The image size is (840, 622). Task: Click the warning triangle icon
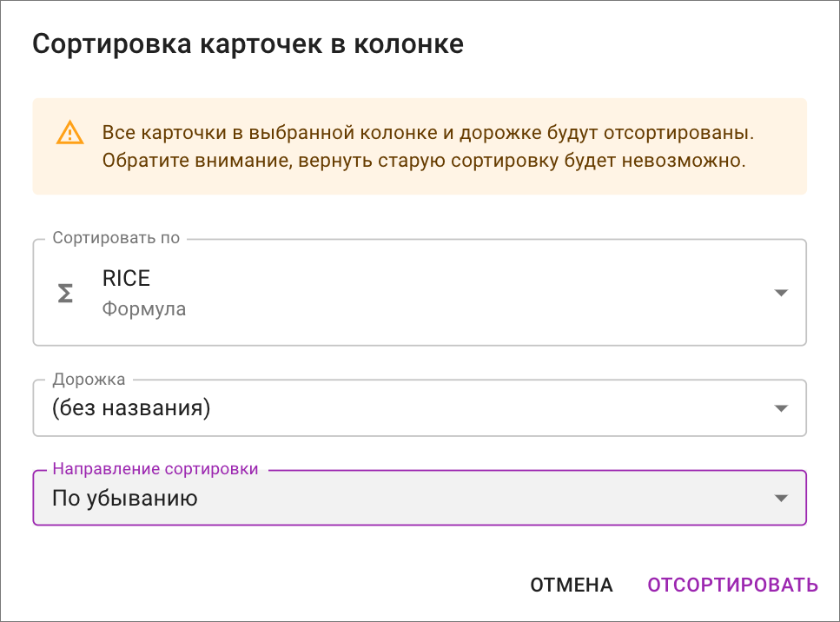coord(70,133)
